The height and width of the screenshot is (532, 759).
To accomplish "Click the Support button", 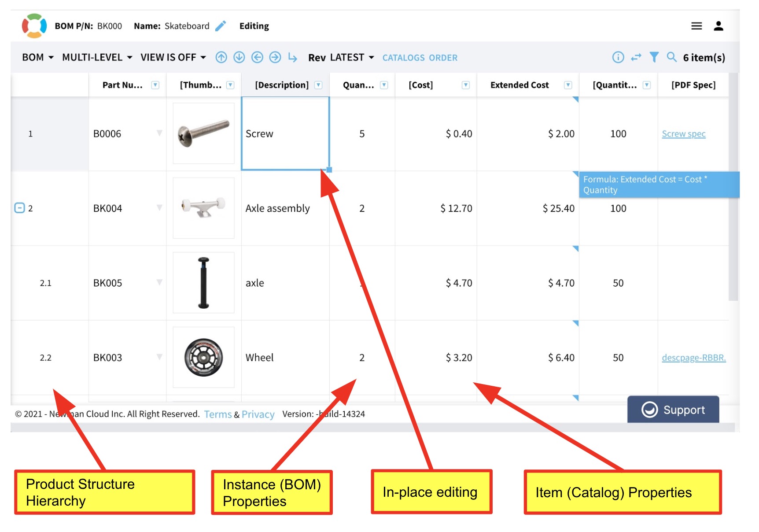I will (673, 410).
